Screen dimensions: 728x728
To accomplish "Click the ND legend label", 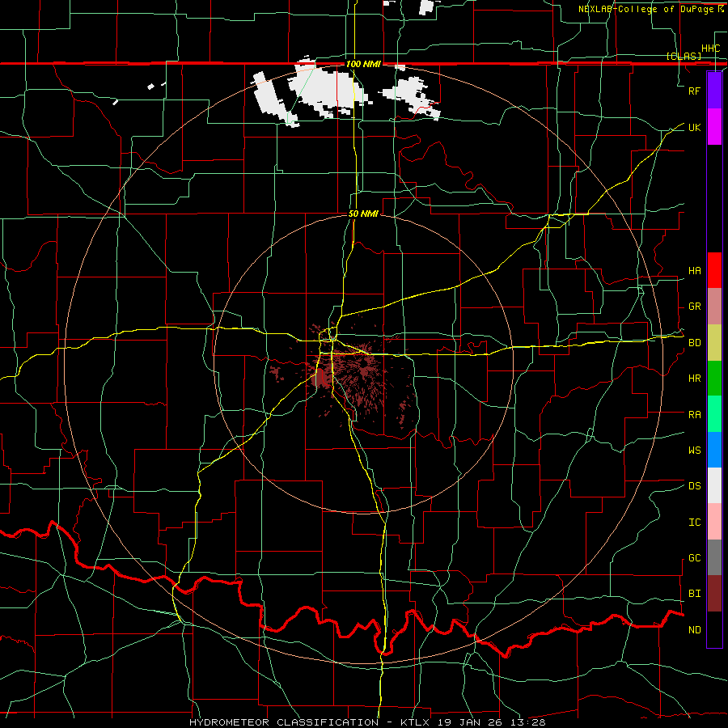I will click(x=694, y=630).
